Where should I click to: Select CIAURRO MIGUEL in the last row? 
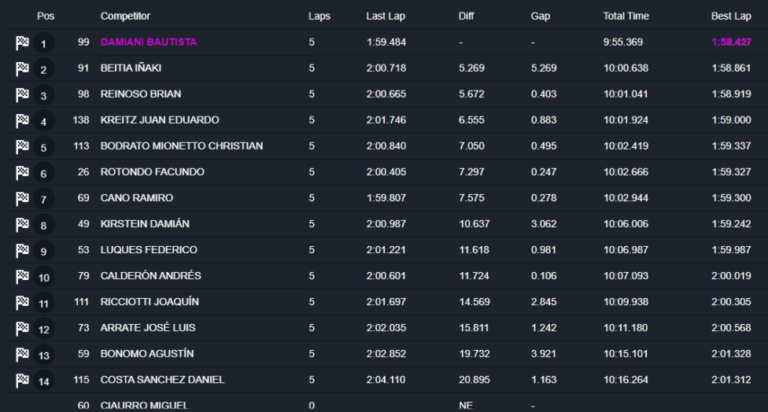144,406
